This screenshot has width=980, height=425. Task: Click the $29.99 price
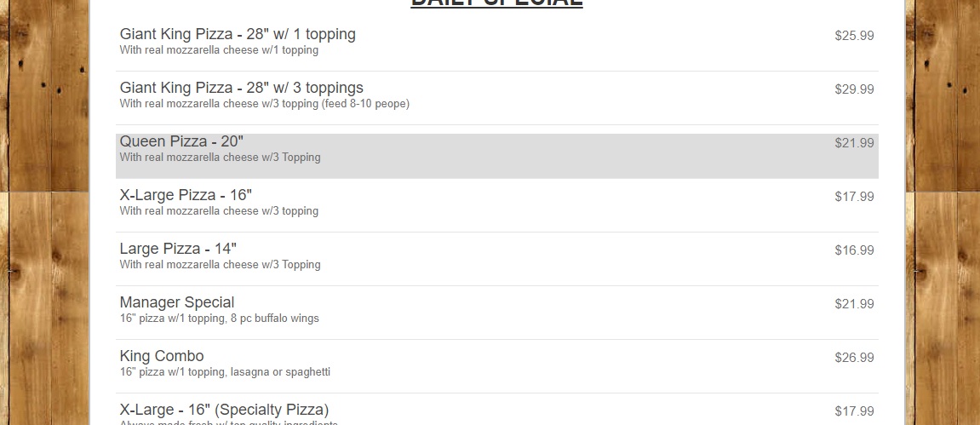[854, 89]
